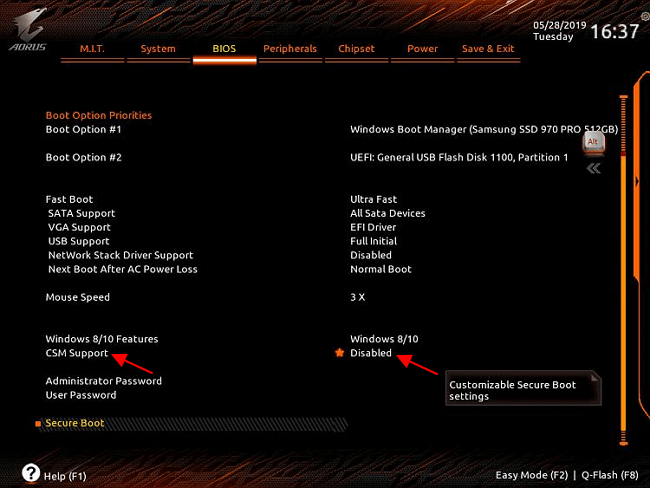The height and width of the screenshot is (488, 650).
Task: Select the Mouse Speed setting
Action: coord(78,297)
